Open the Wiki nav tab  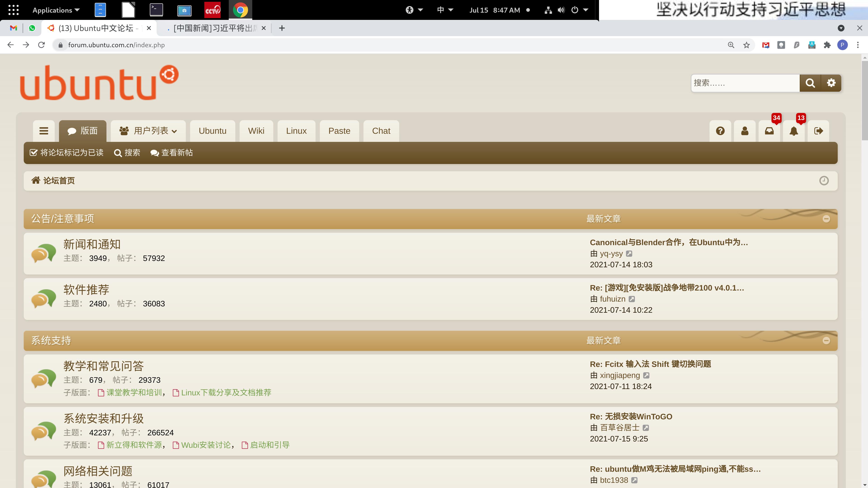pyautogui.click(x=256, y=131)
